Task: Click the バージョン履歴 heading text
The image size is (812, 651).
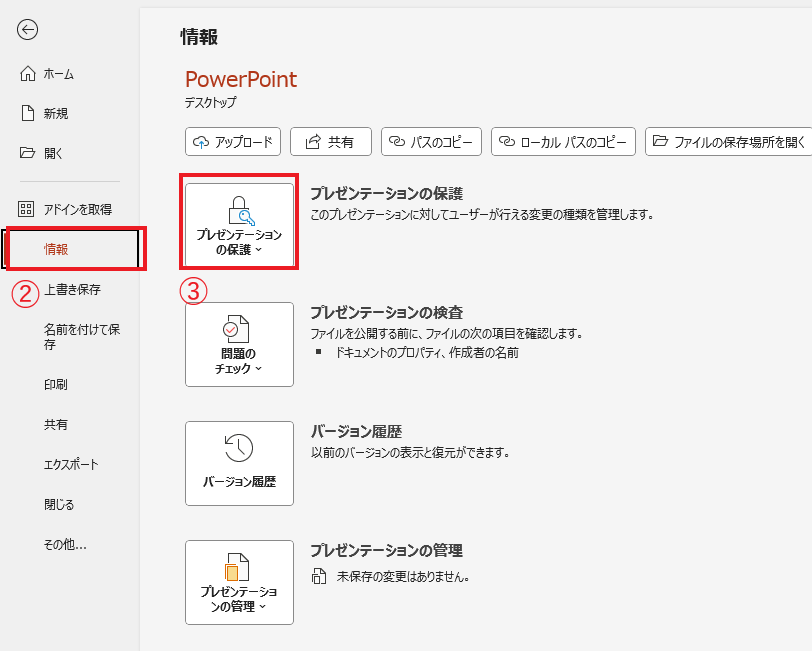Action: pyautogui.click(x=356, y=431)
